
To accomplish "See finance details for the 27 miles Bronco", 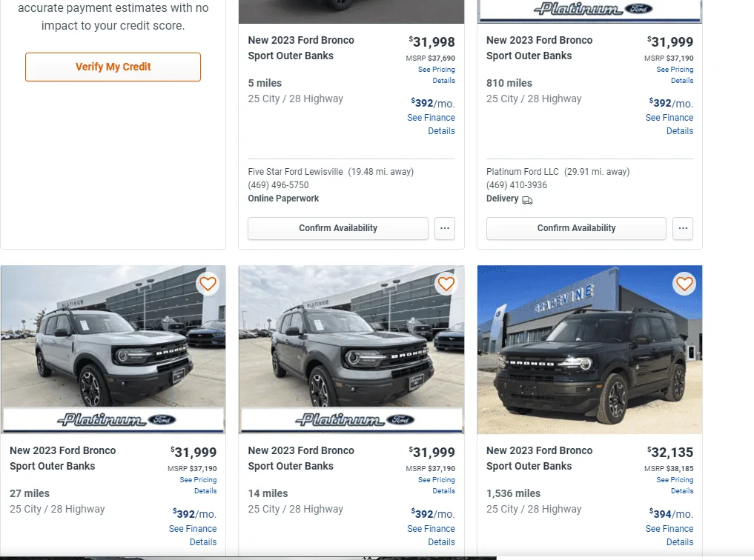I will [193, 535].
